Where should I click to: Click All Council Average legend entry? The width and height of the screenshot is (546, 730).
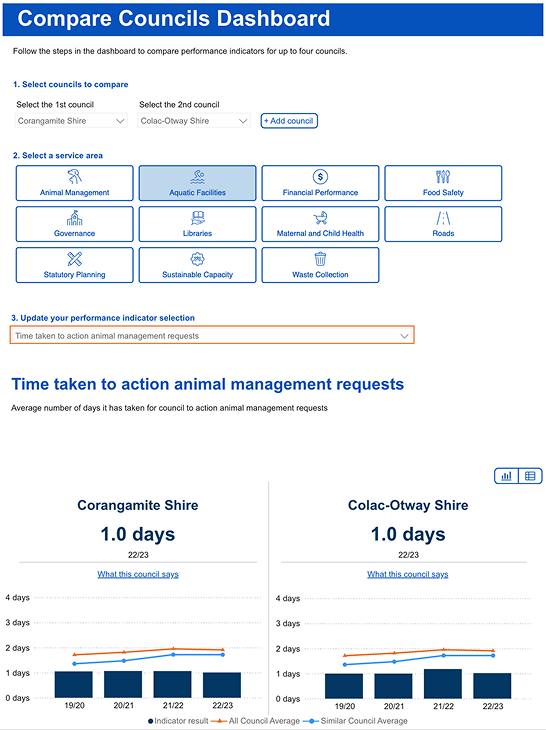tap(256, 721)
